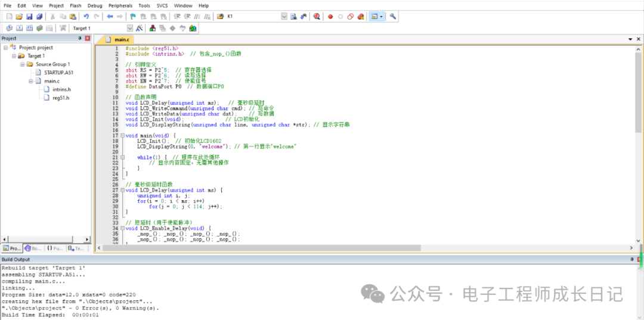Open the editor tab list dropdown arrow
The image size is (644, 320).
click(630, 39)
